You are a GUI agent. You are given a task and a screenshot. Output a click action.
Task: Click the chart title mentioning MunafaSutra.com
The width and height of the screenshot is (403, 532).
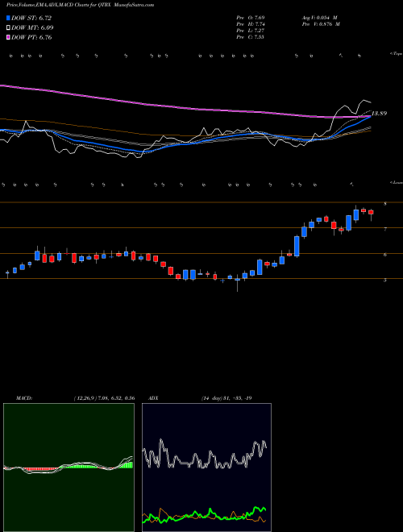80,5
